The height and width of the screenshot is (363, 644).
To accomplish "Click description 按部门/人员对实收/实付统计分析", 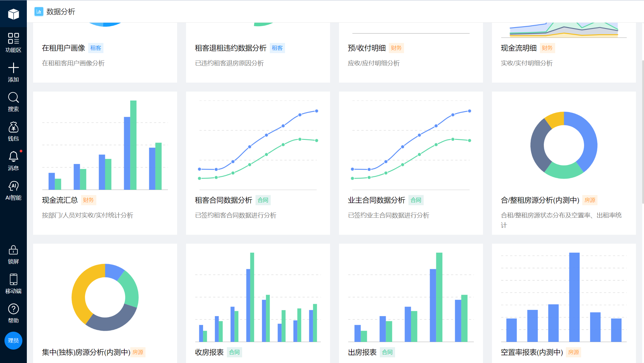I will [88, 215].
